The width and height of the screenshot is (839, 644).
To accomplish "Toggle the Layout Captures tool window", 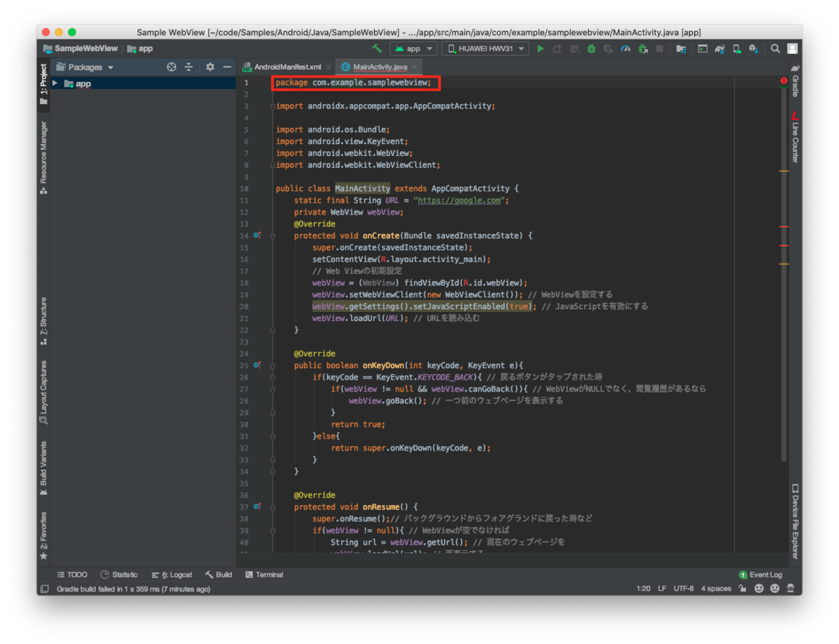I will pos(43,392).
